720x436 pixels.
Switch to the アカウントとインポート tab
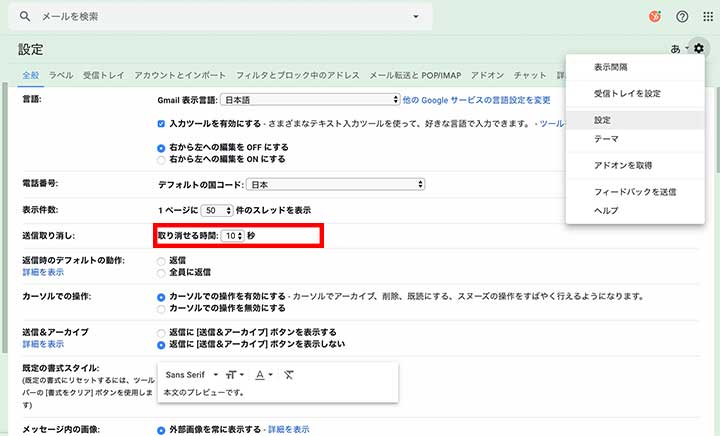tap(180, 75)
